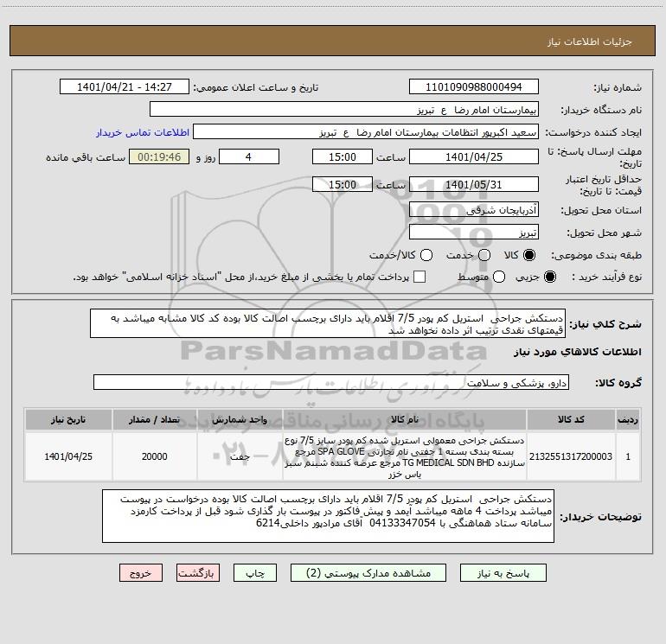Click the ساعت باقی مانده label
666x644 pixels.
86,157
